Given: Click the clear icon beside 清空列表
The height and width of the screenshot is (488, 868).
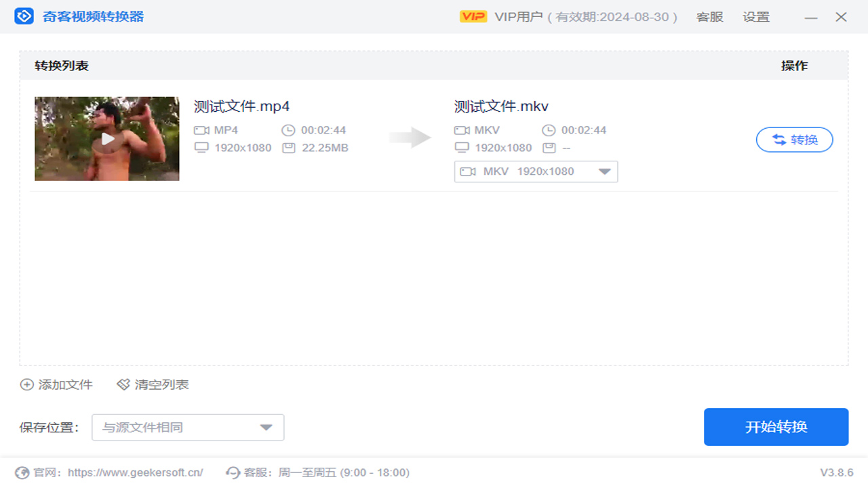Looking at the screenshot, I should coord(123,384).
